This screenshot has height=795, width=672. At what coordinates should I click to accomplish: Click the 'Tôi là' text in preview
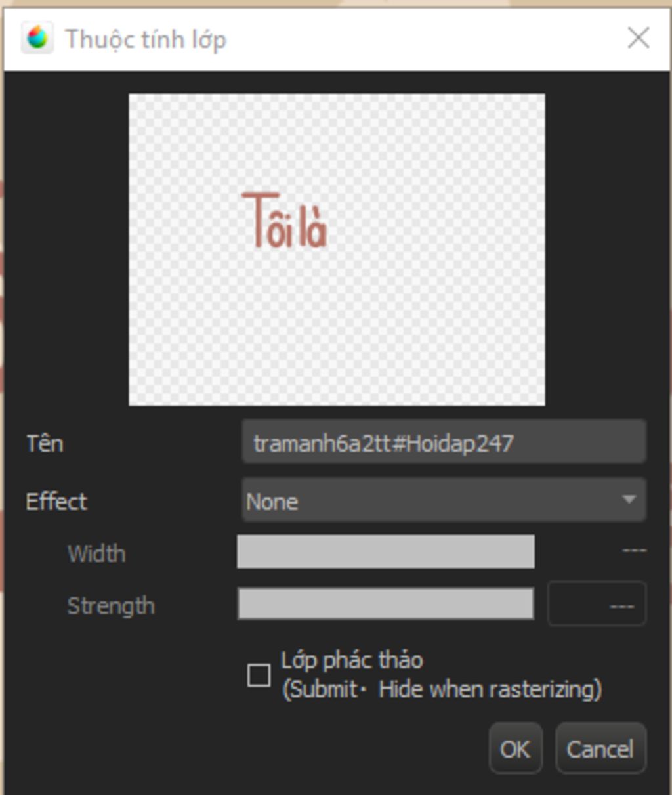coord(285,222)
